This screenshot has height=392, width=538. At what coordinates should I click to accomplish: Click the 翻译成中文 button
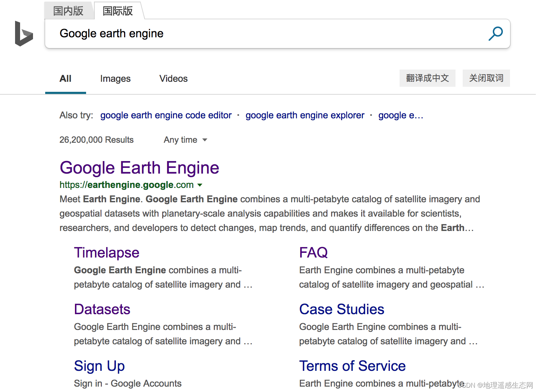(428, 78)
